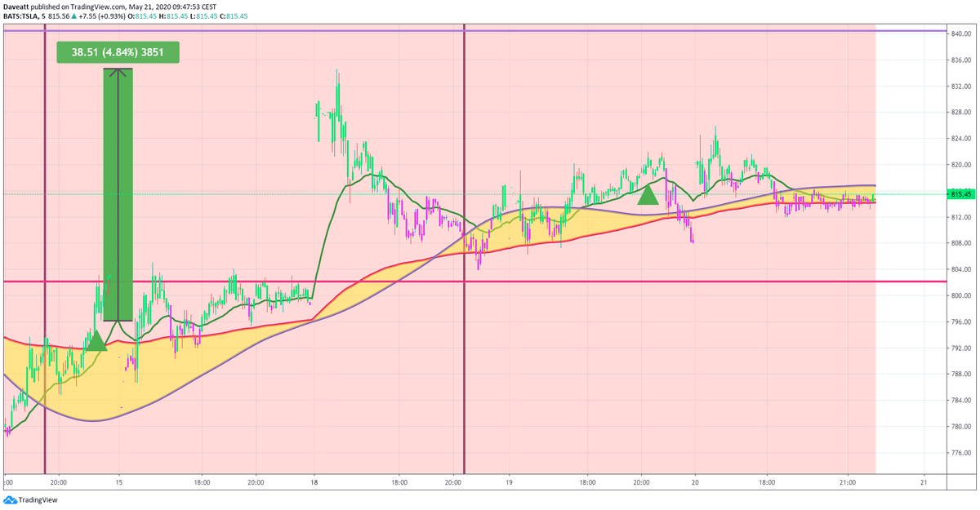Click the arrow head of the price-range measurement
The image size is (980, 510).
(116, 72)
